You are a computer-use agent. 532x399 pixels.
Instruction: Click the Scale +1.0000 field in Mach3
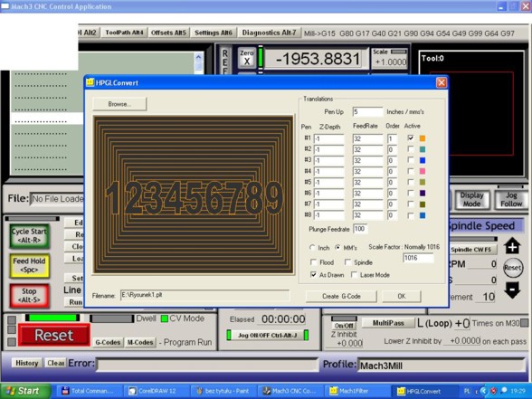point(390,62)
